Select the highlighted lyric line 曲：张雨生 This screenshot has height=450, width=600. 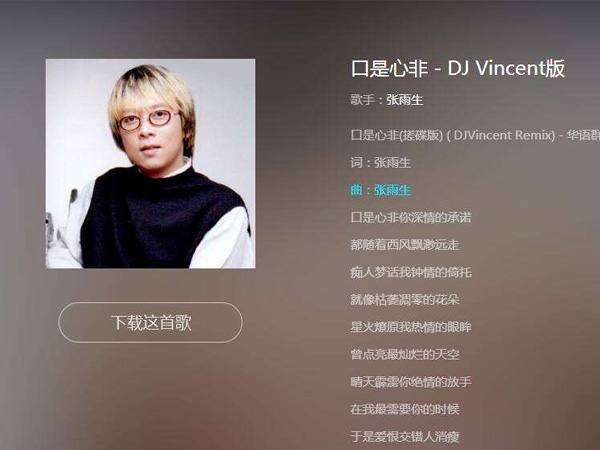tap(380, 190)
